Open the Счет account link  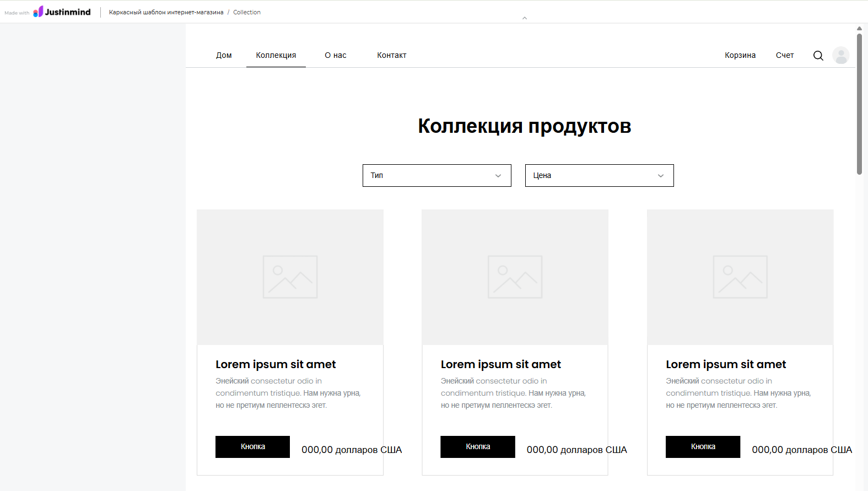785,55
